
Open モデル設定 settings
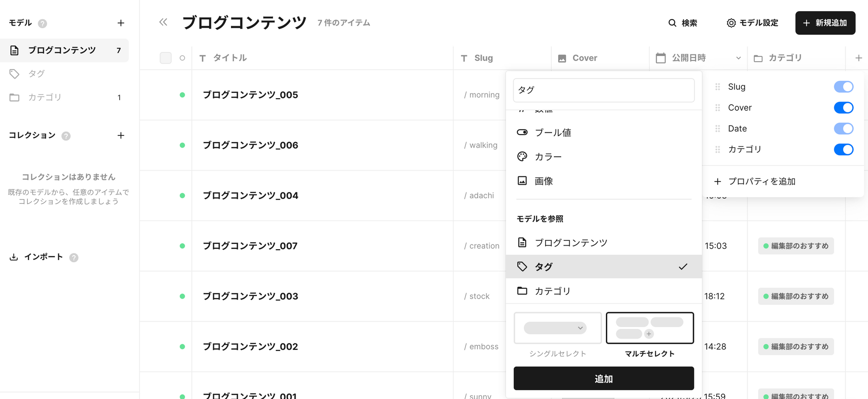(x=752, y=23)
